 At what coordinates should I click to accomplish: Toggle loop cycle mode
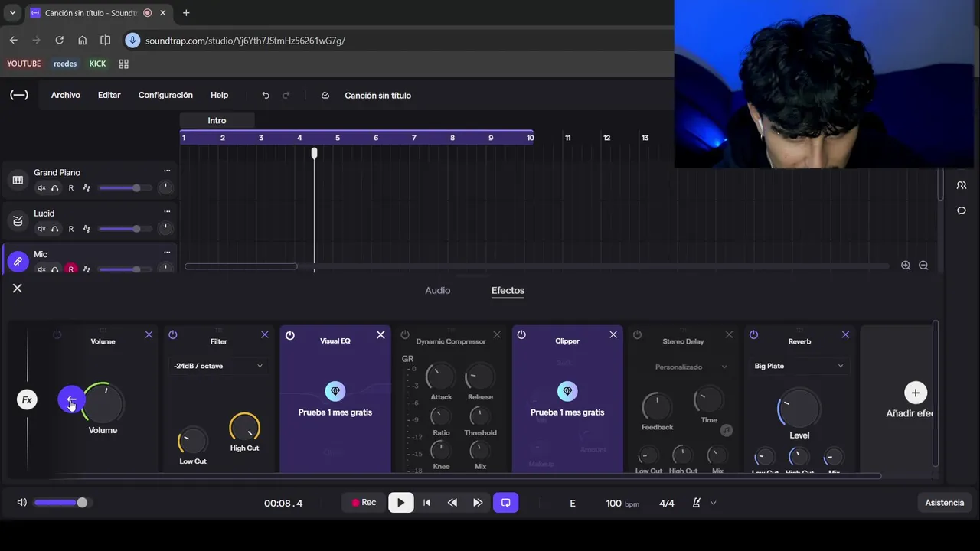[x=505, y=503]
